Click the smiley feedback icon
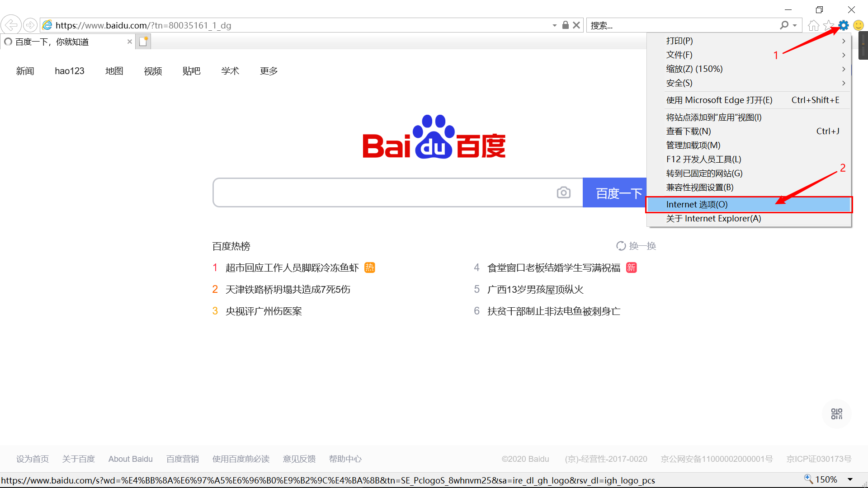 tap(859, 25)
